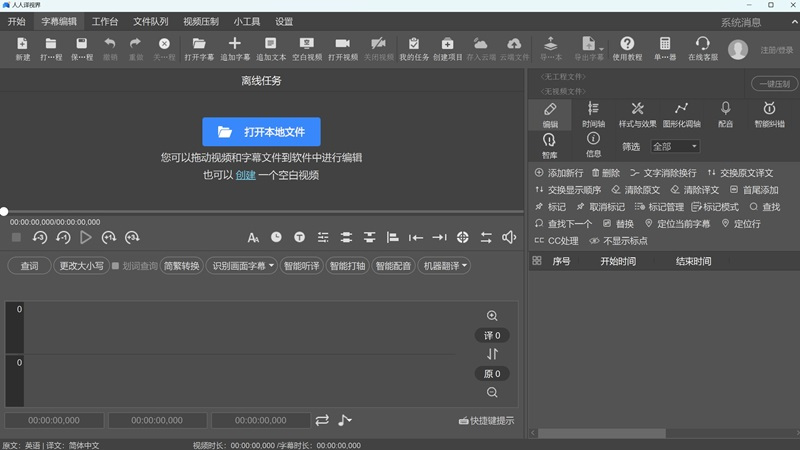The width and height of the screenshot is (800, 450).
Task: Click the 新建 (New) toolbar icon
Action: pos(22,45)
